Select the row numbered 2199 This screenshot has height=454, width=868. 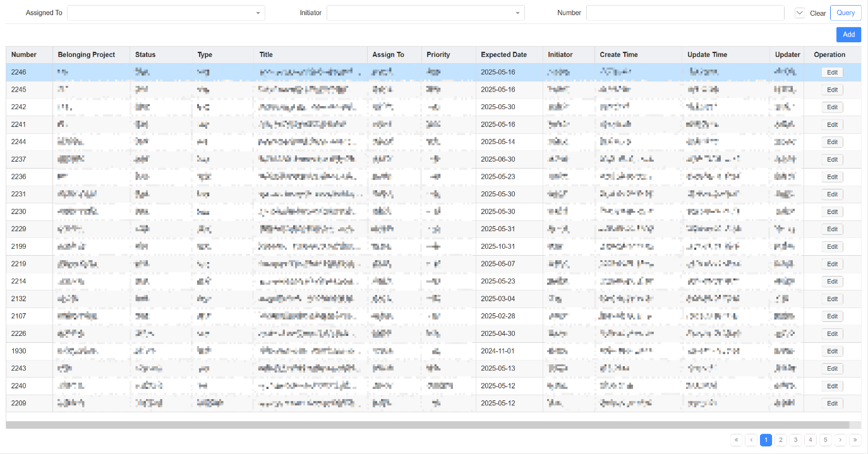click(433, 246)
